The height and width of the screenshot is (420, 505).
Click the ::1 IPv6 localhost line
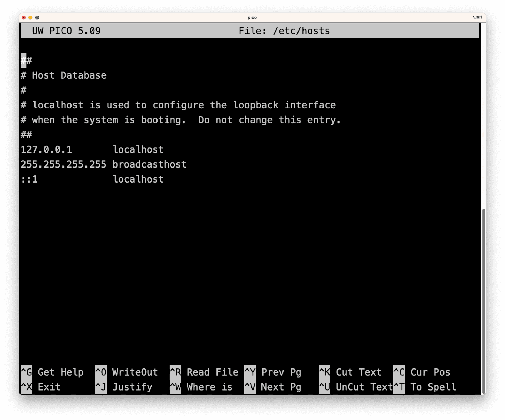92,179
